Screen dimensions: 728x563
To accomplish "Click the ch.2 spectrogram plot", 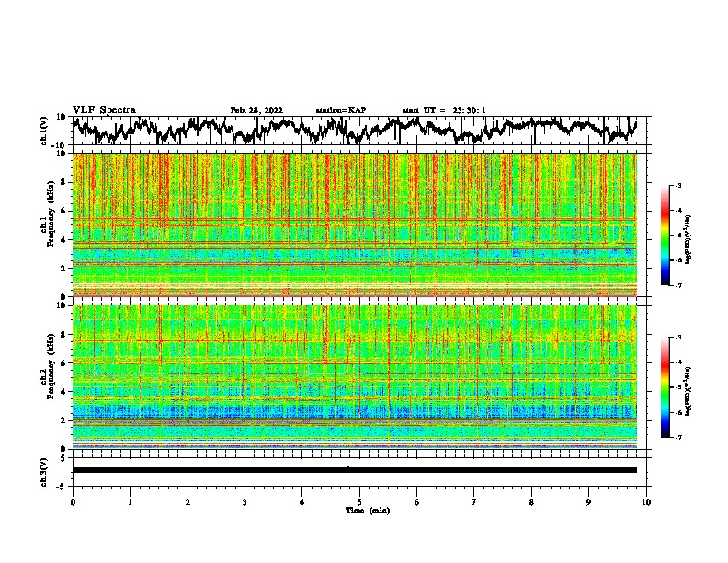I will click(x=355, y=377).
